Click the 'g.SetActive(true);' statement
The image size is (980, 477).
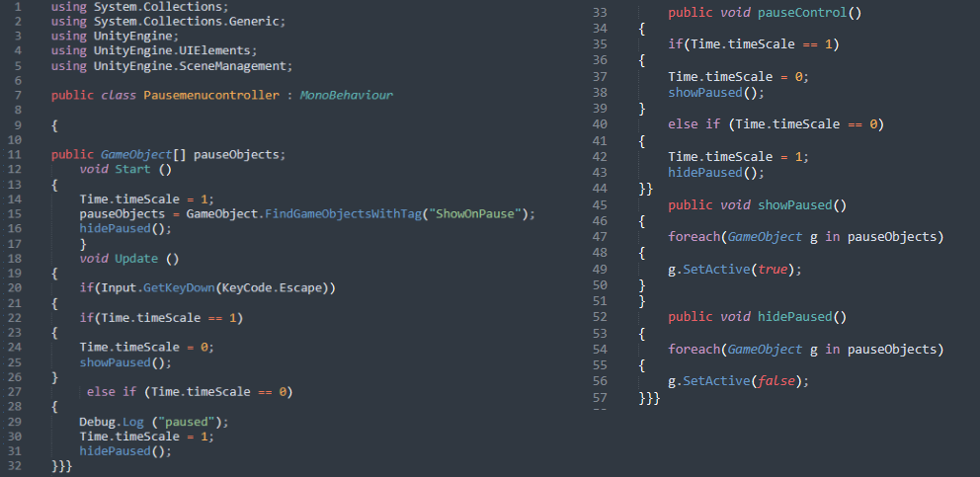734,270
